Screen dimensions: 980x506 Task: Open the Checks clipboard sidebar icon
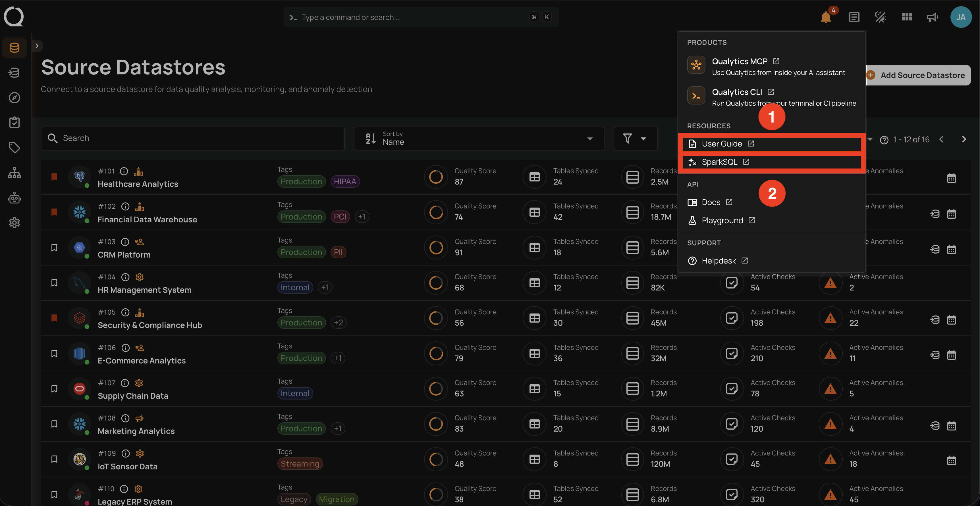click(14, 122)
